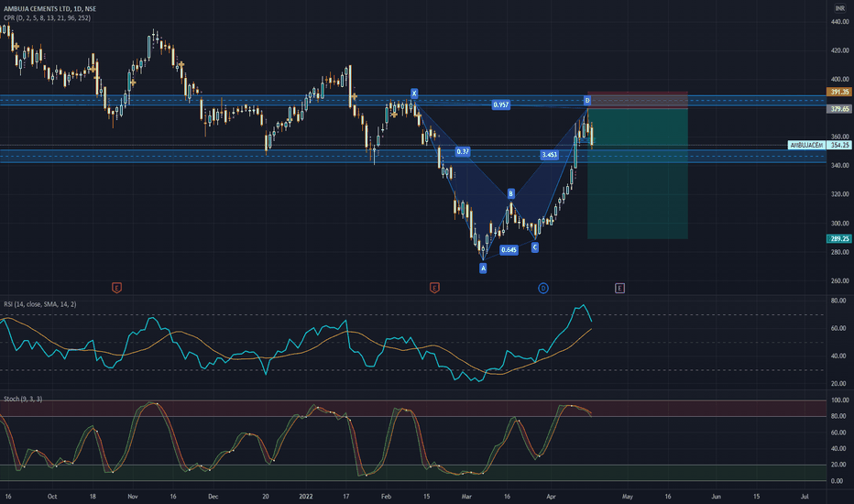Click the Dec time axis label
Screen dimensions: 854x504
213,497
